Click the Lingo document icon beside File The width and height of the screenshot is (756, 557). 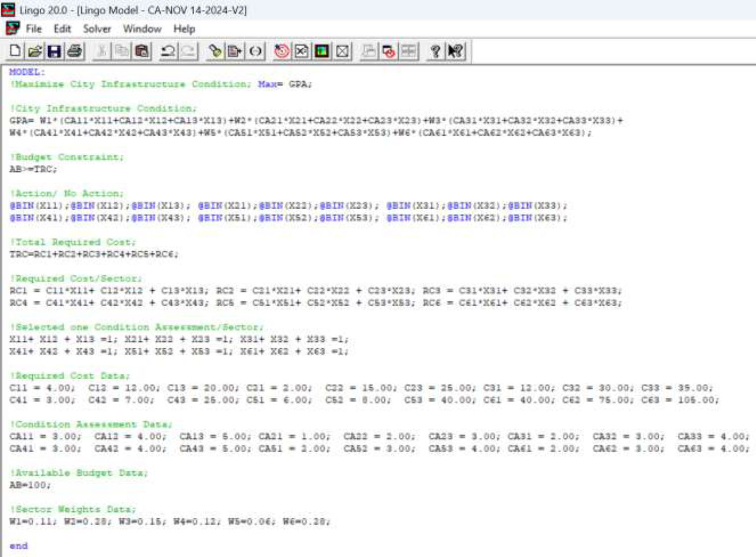point(12,28)
